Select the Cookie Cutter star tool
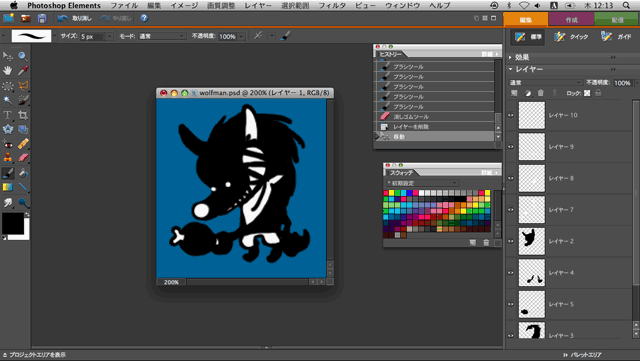The width and height of the screenshot is (640, 361). point(7,129)
